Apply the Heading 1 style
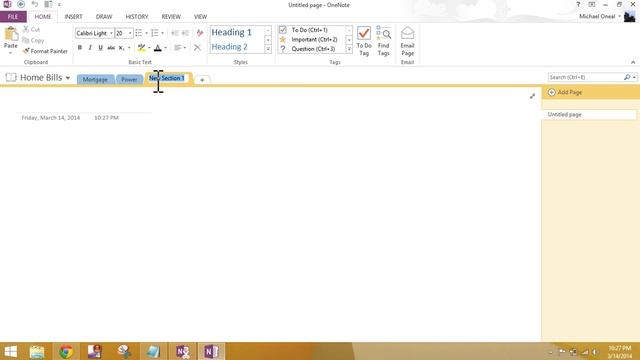The image size is (640, 360). click(x=231, y=32)
